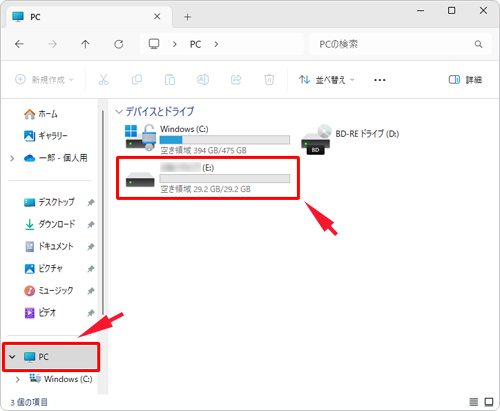Open ミュージック in the sidebar

coord(49,291)
